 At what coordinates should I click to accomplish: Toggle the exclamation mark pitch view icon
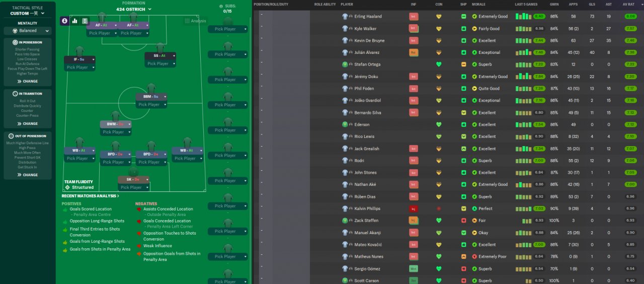click(x=85, y=21)
